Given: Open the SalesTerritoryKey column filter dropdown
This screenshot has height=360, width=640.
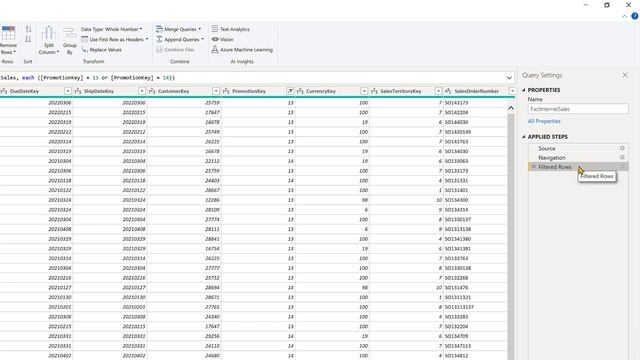Looking at the screenshot, I should click(438, 91).
